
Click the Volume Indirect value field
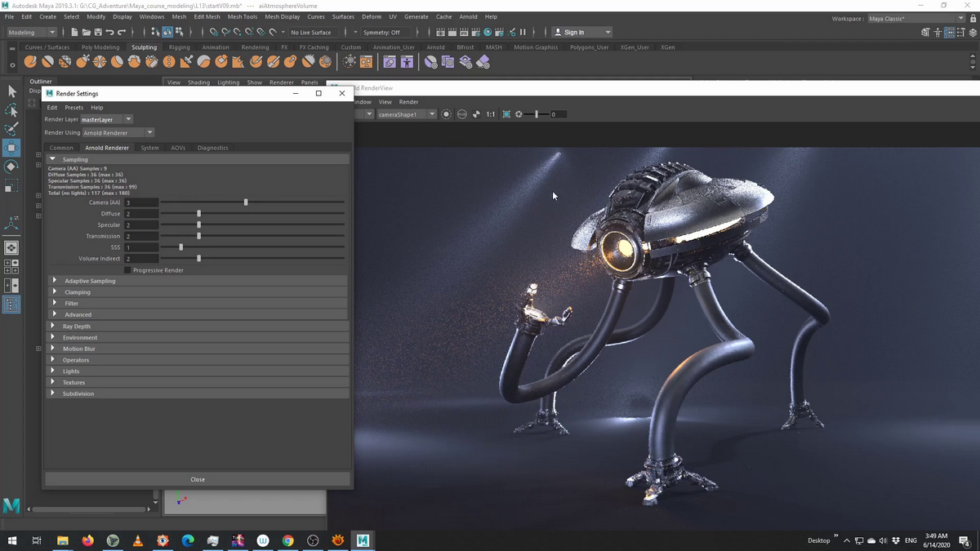(x=141, y=259)
